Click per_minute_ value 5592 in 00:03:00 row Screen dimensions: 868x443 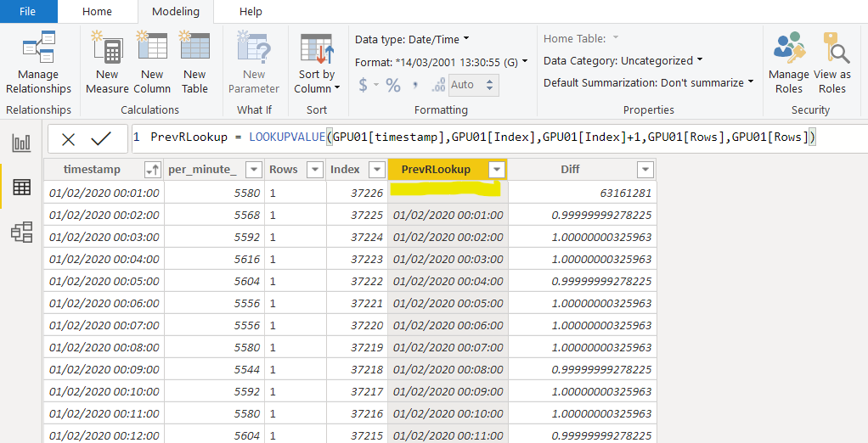click(214, 238)
